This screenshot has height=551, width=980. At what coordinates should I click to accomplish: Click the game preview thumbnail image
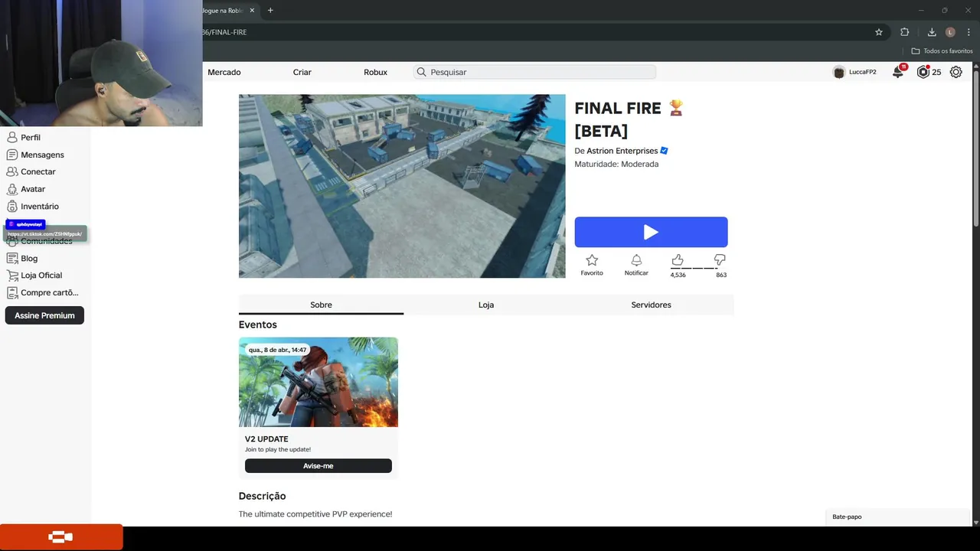402,186
